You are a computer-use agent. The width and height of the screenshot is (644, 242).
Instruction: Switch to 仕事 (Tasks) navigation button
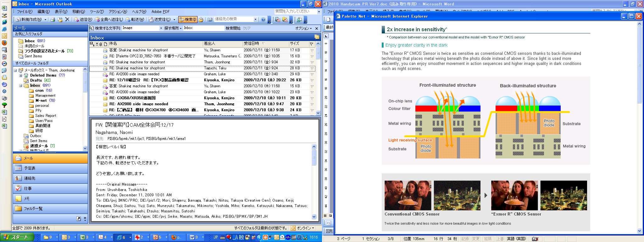[50, 188]
